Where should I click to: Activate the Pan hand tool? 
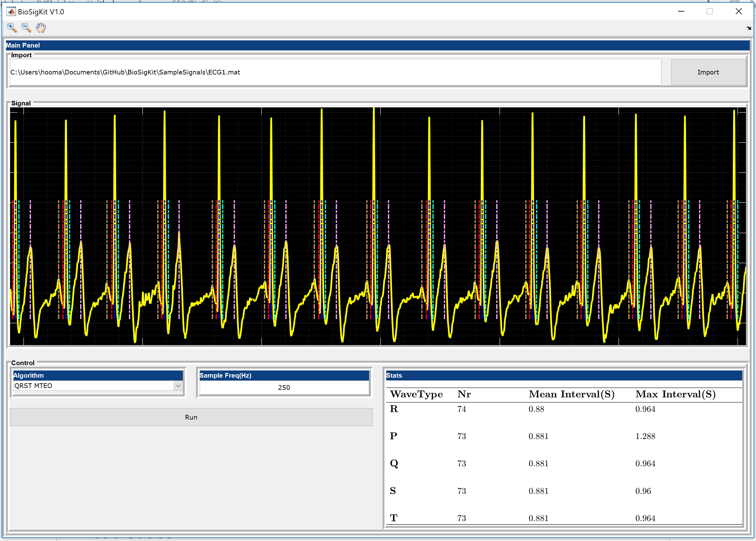point(40,28)
